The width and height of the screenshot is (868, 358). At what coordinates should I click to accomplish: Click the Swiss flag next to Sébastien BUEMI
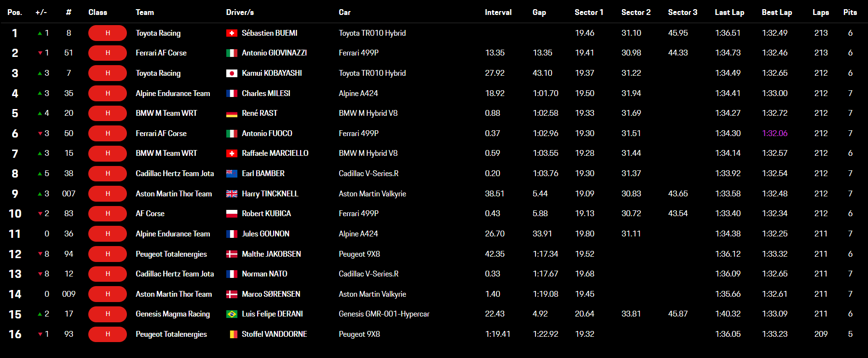[232, 33]
